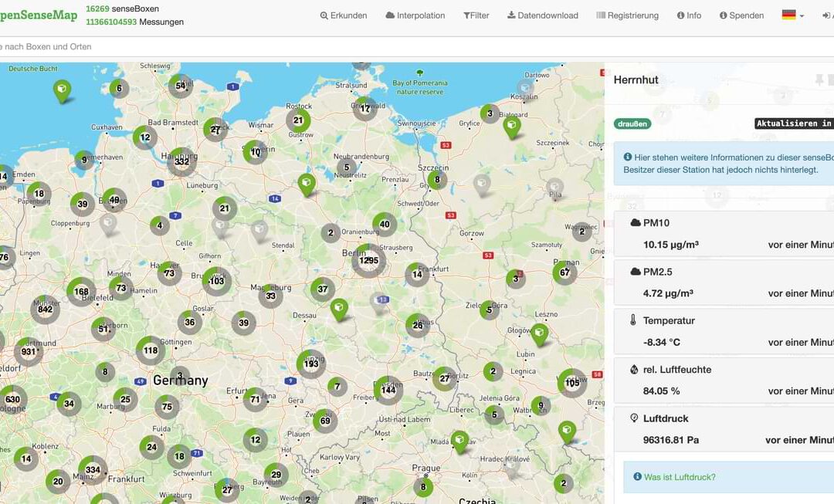834x504 pixels.
Task: Click the 16269 senseBoxen counter text
Action: (122, 8)
